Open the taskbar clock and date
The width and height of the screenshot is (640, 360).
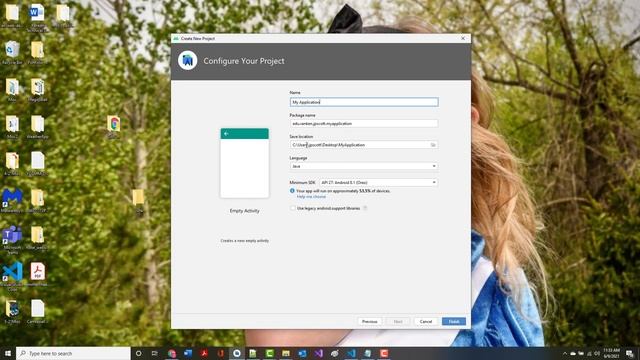tap(611, 353)
